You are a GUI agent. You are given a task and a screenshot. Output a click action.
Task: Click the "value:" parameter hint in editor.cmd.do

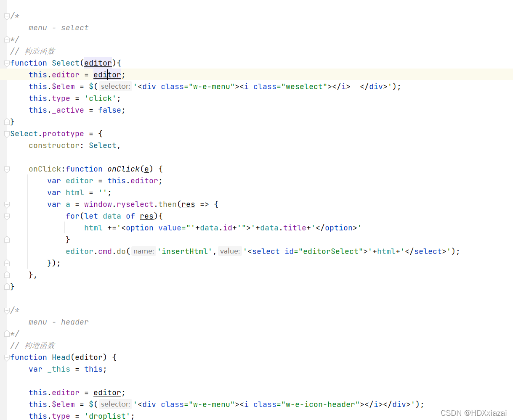click(230, 251)
